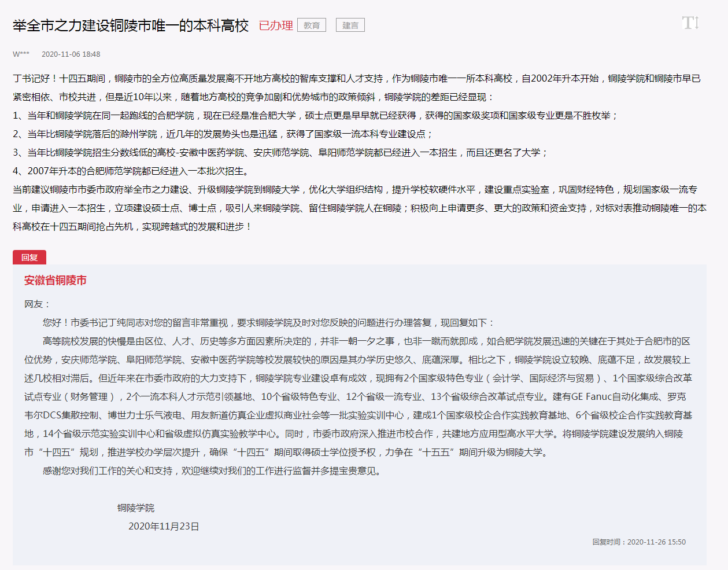This screenshot has height=570, width=728.
Task: Select the reply date 2020年11月23日
Action: pyautogui.click(x=165, y=527)
